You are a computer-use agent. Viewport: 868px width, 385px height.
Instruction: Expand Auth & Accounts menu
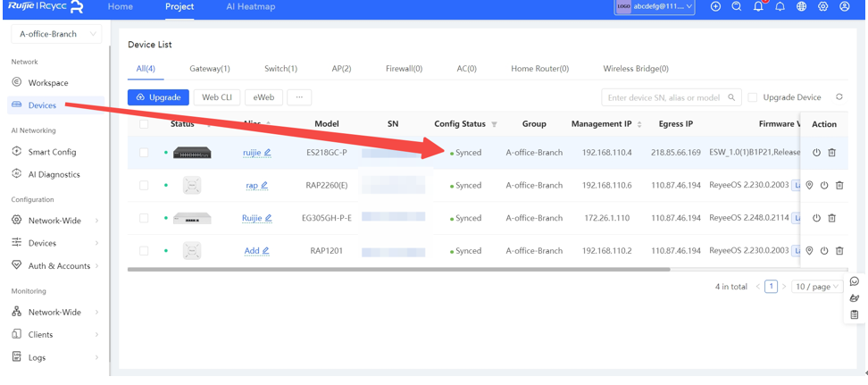(56, 266)
